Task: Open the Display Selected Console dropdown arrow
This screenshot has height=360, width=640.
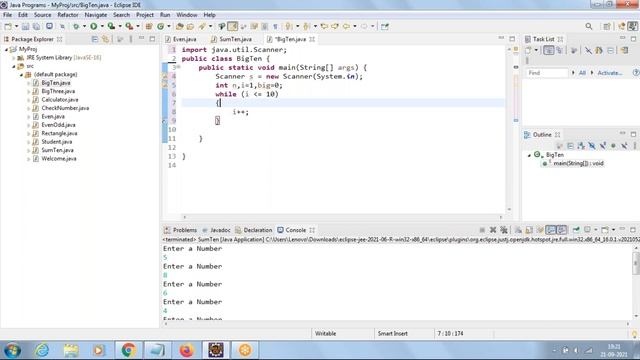Action: coord(596,230)
